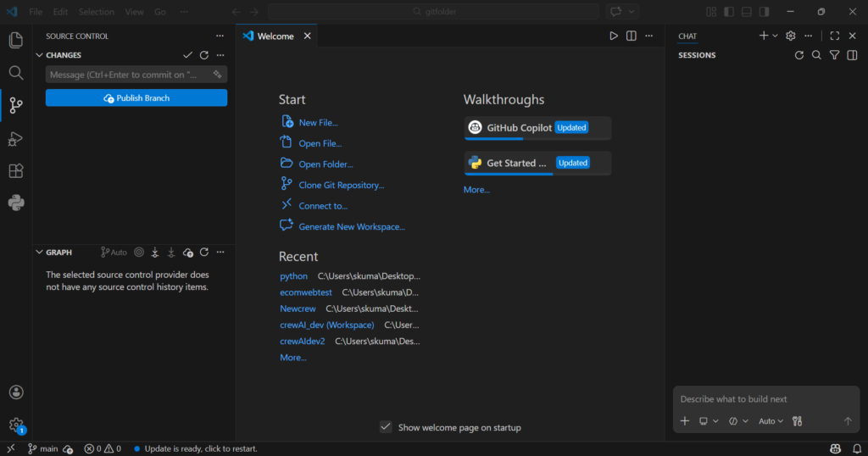Viewport: 868px width, 456px height.
Task: Open the Search view in activity bar
Action: pos(15,73)
